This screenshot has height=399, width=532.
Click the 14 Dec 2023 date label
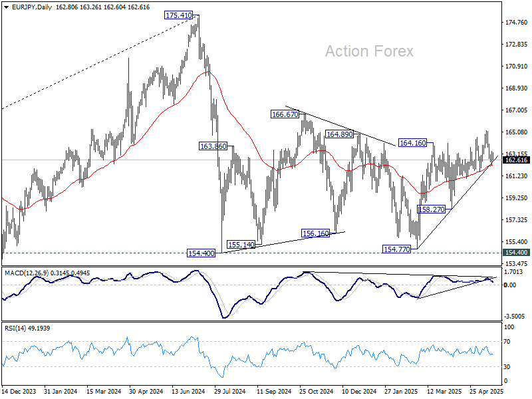(x=19, y=392)
